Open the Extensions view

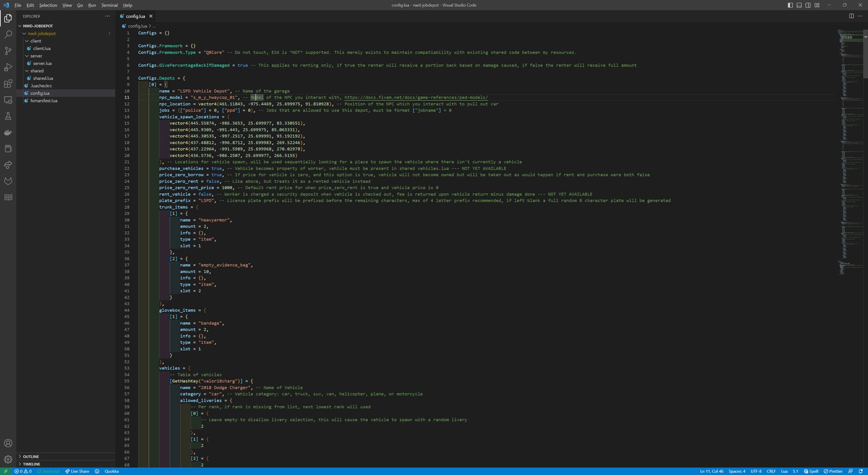(x=8, y=84)
